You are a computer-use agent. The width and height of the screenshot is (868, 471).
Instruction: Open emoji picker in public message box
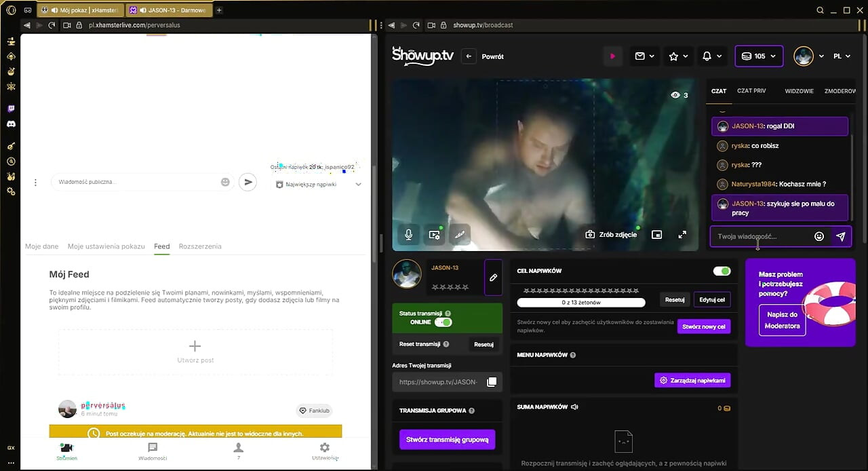225,182
